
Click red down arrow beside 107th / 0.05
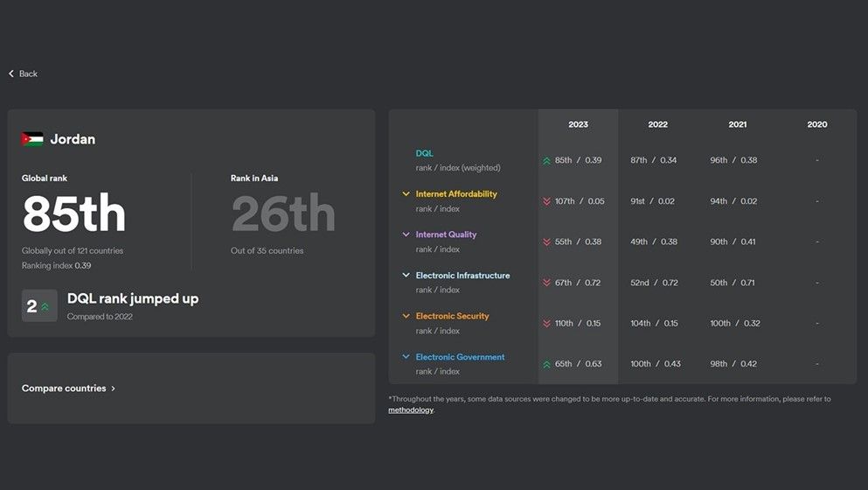[546, 201]
